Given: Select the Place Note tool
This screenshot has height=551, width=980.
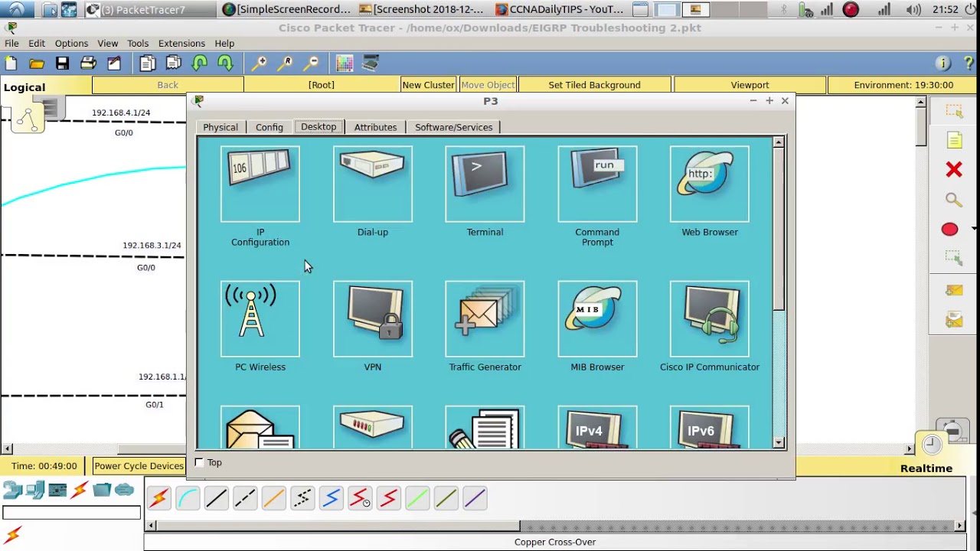Looking at the screenshot, I should (954, 140).
